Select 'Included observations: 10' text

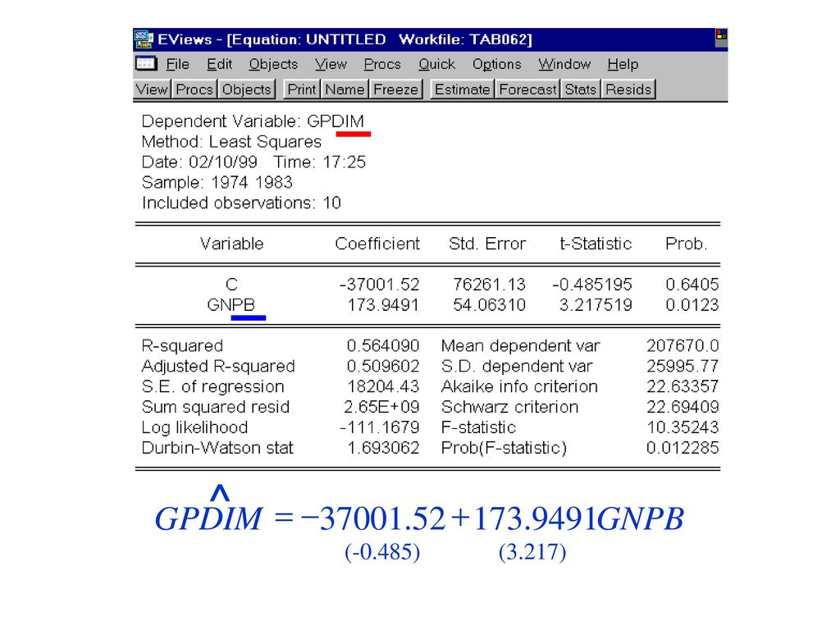coord(241,203)
